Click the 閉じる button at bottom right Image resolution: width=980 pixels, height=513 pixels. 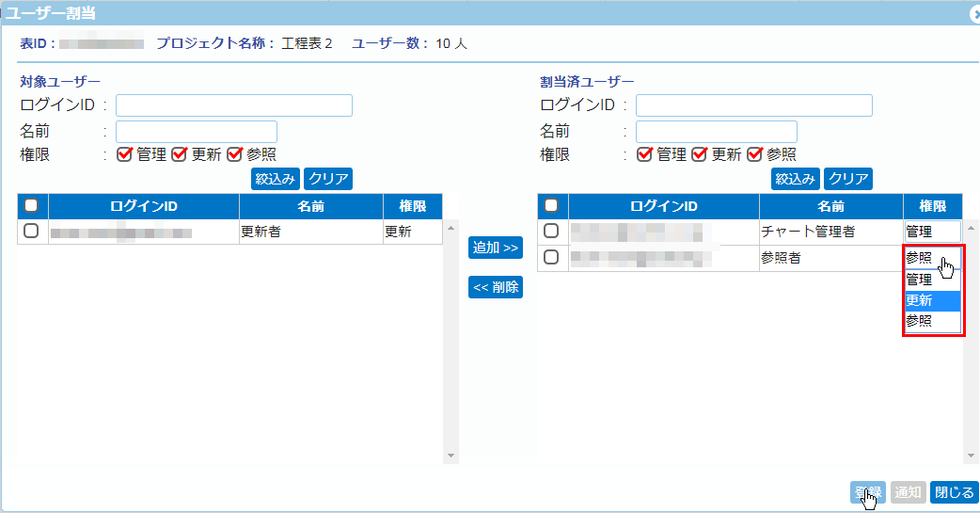(x=954, y=491)
